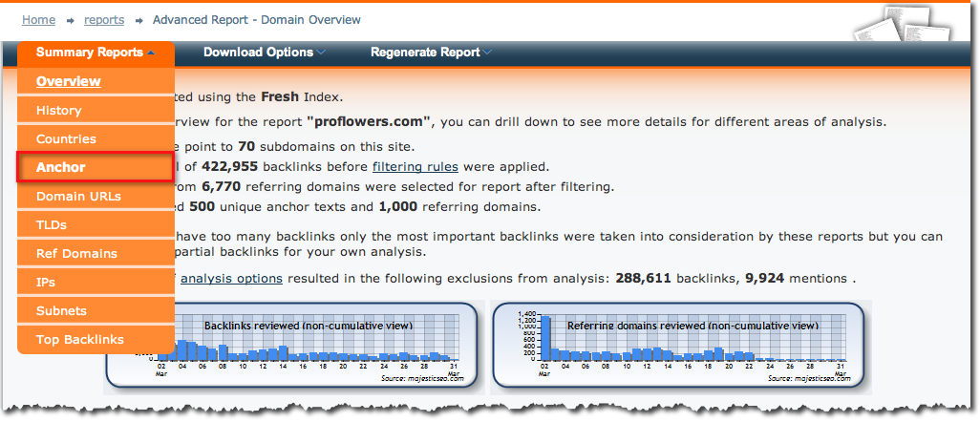Open the Summary Reports dropdown menu
Viewport: 980px width, 422px height.
pyautogui.click(x=96, y=53)
